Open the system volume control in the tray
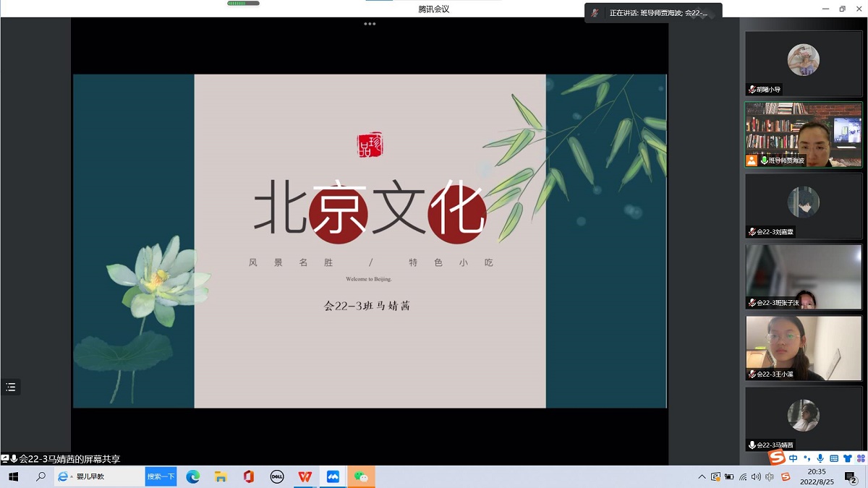This screenshot has width=868, height=488. click(756, 477)
